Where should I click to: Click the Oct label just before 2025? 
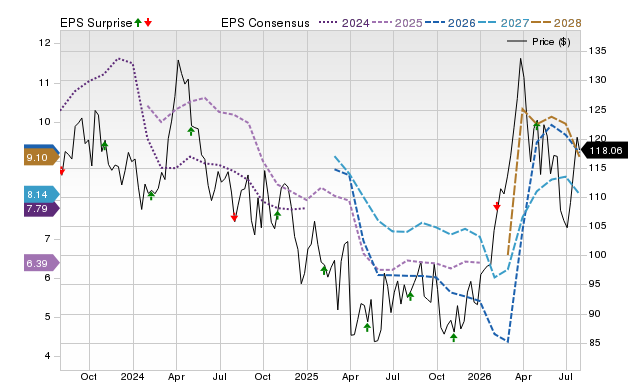click(262, 376)
